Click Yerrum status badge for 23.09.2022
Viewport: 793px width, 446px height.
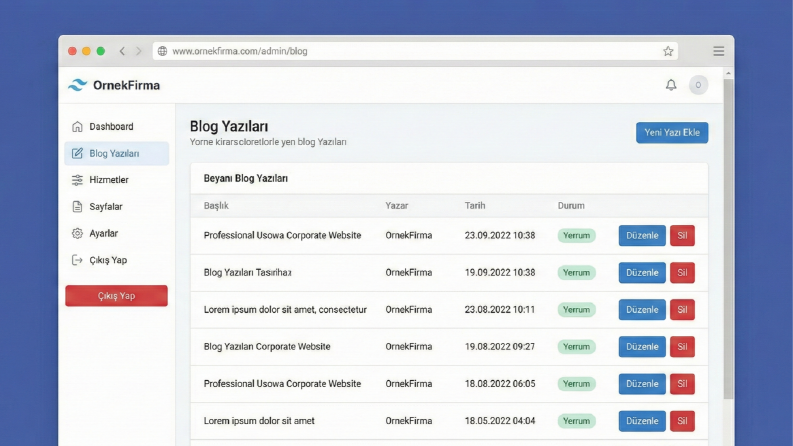[577, 236]
